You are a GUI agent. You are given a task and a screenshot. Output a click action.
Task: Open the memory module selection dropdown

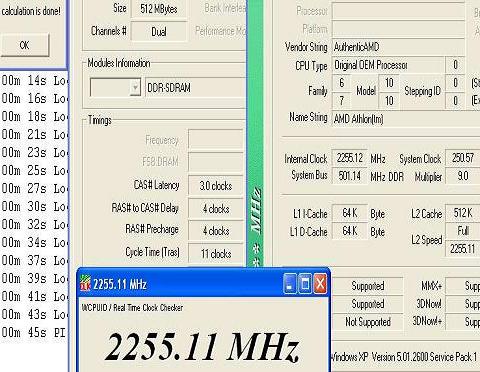coord(135,88)
